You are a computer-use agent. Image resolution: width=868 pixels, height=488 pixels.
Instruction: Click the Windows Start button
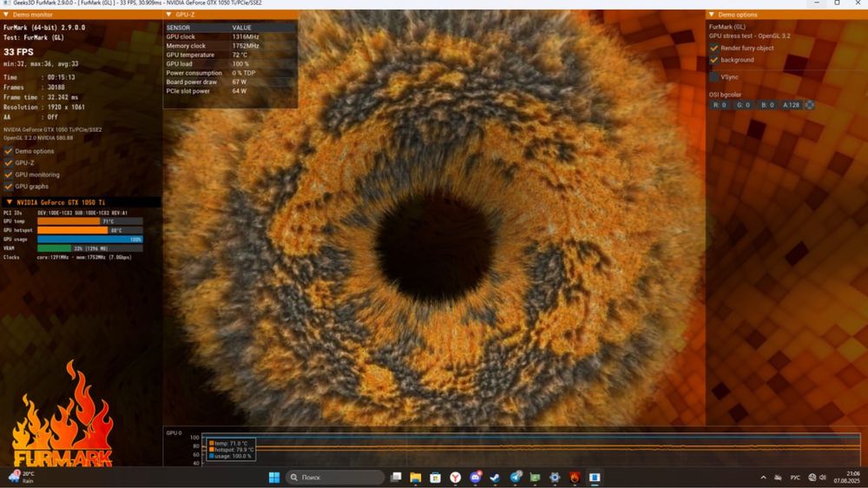coord(274,478)
